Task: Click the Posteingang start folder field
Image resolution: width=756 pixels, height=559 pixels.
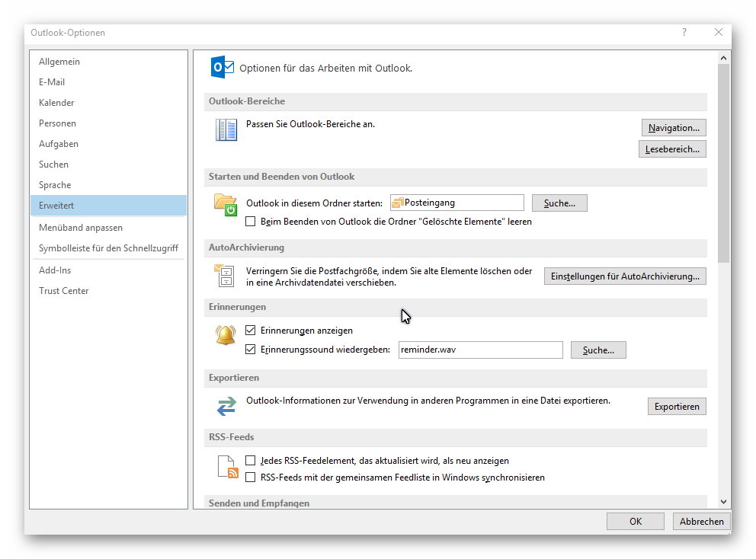Action: click(457, 203)
